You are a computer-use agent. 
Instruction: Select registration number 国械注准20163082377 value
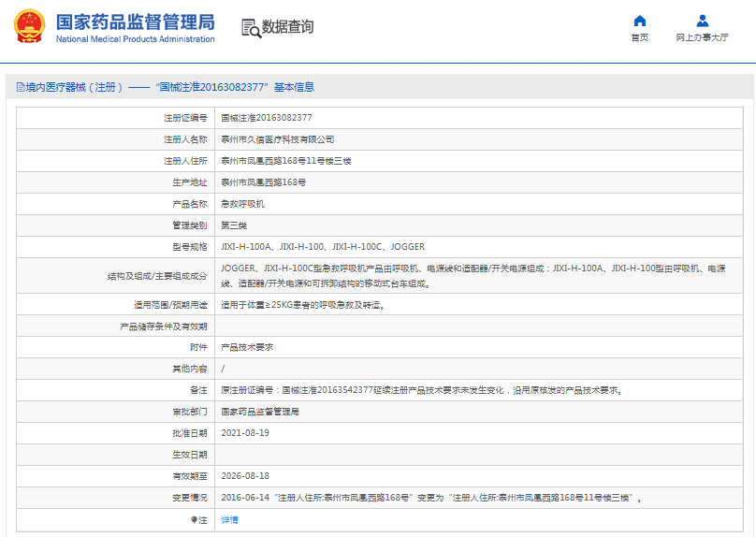tap(267, 118)
